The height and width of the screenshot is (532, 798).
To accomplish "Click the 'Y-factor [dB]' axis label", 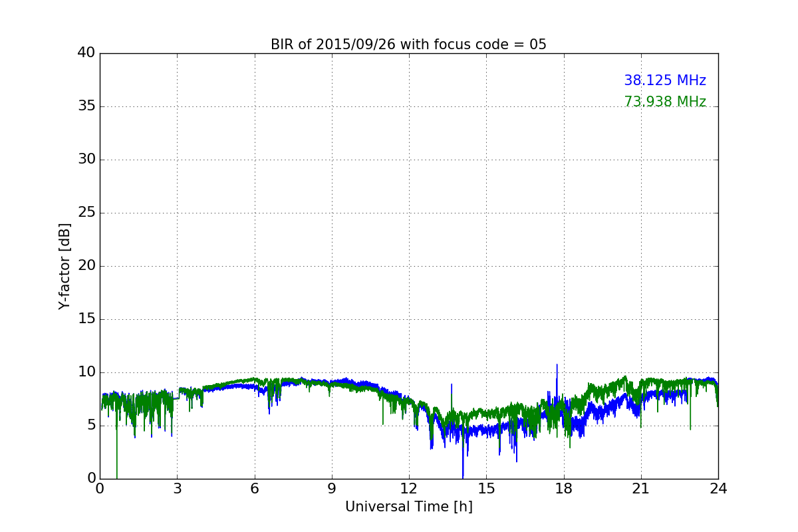I will (x=65, y=266).
